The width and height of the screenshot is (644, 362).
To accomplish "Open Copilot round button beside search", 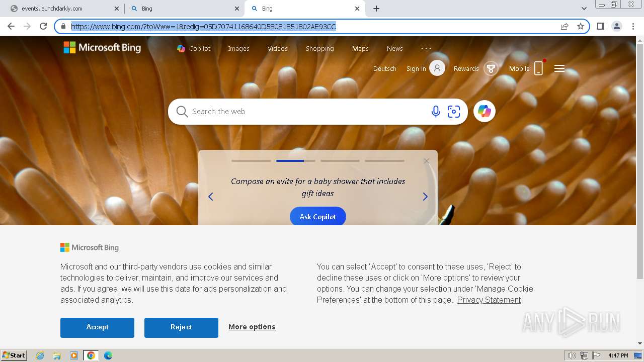I will pyautogui.click(x=485, y=111).
